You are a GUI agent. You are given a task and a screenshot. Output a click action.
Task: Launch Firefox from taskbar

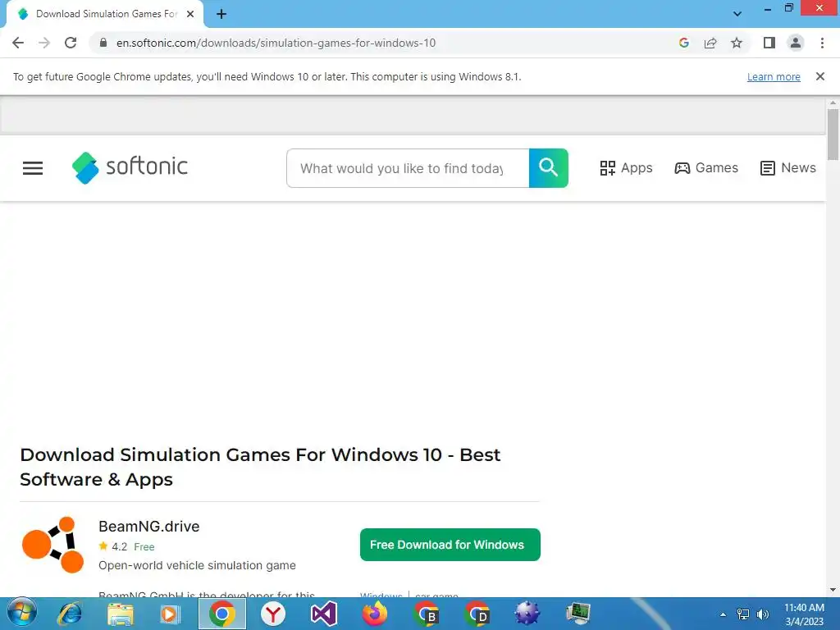tap(374, 614)
